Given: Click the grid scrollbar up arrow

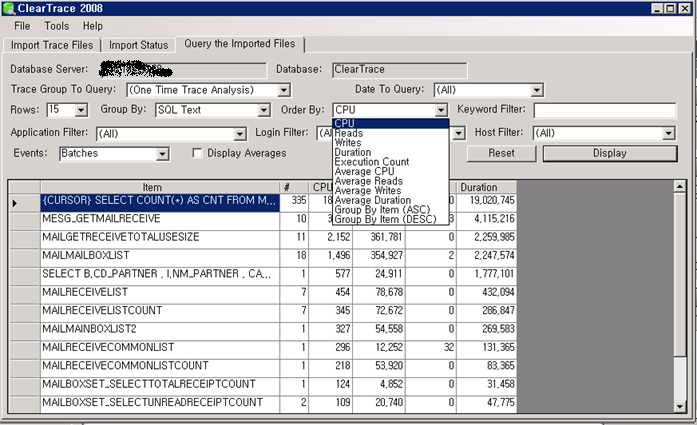Looking at the screenshot, I should 680,186.
